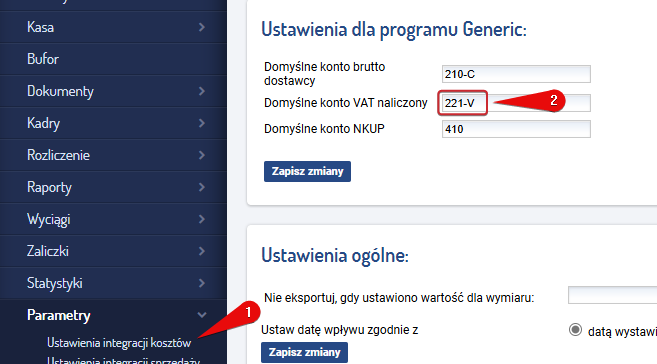The image size is (657, 364).
Task: Click the Ustawienia dla programu Generic heading
Action: coord(394,30)
